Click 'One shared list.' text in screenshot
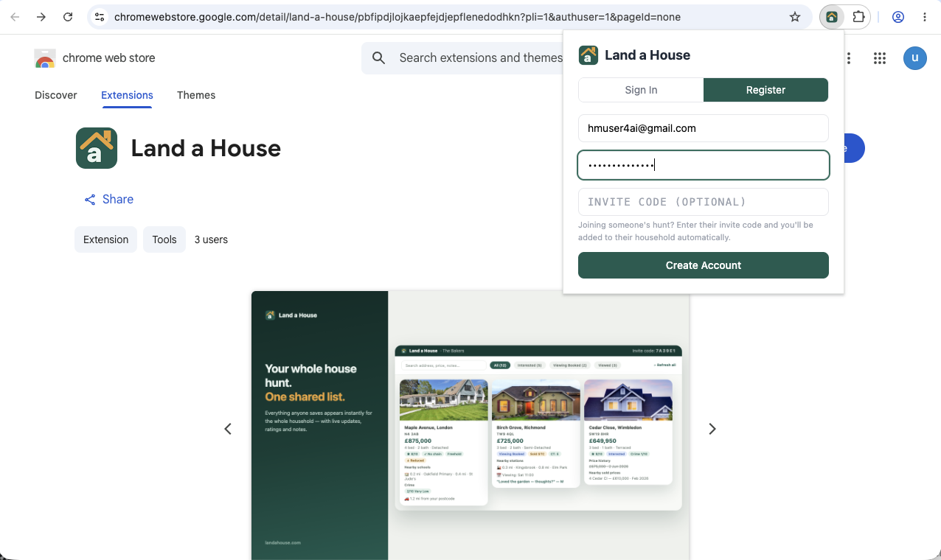 coord(305,397)
